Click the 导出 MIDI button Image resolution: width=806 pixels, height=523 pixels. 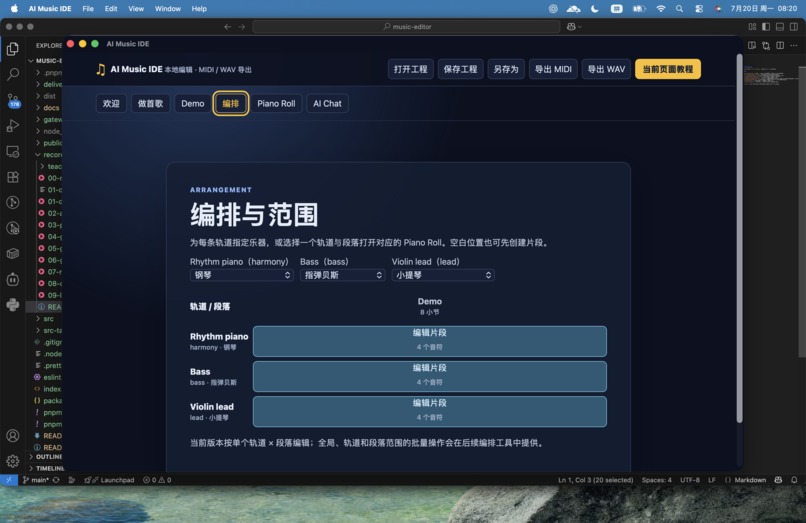point(553,69)
